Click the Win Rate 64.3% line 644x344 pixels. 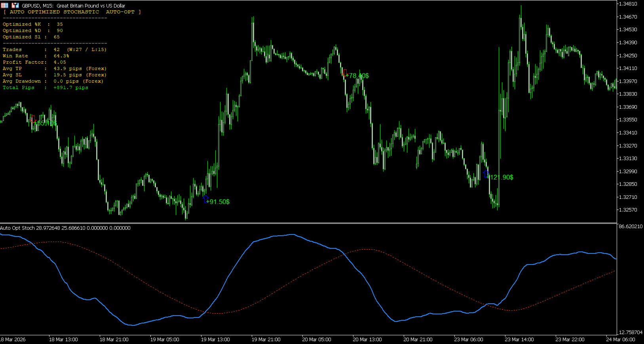click(36, 56)
